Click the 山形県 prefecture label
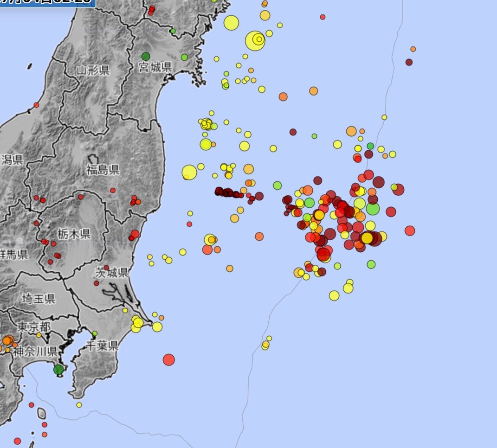Screen dimensions: 497x448 [x=93, y=70]
